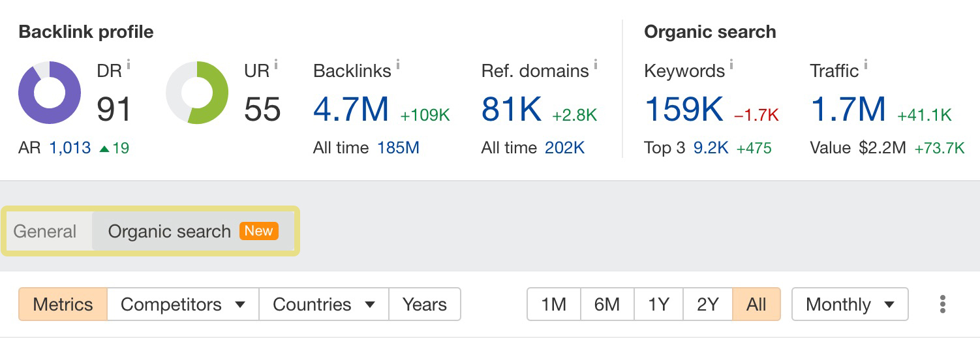The height and width of the screenshot is (338, 980).
Task: Click the Keywords info icon
Action: pyautogui.click(x=731, y=64)
